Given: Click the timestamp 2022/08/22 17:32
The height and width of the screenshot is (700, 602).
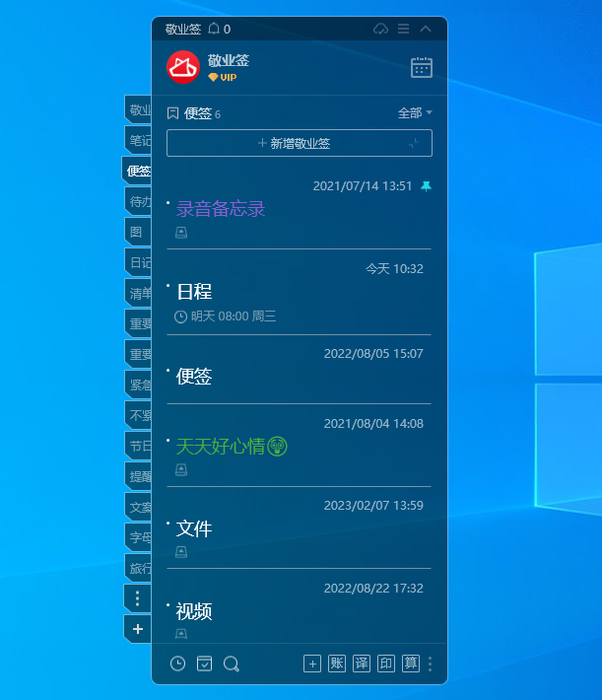Looking at the screenshot, I should [x=373, y=589].
